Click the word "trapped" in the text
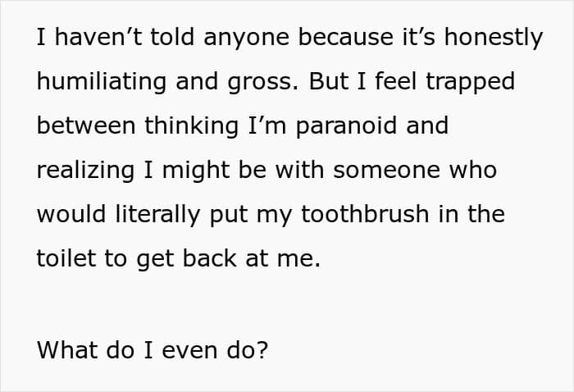This screenshot has height=392, width=574. point(471,82)
